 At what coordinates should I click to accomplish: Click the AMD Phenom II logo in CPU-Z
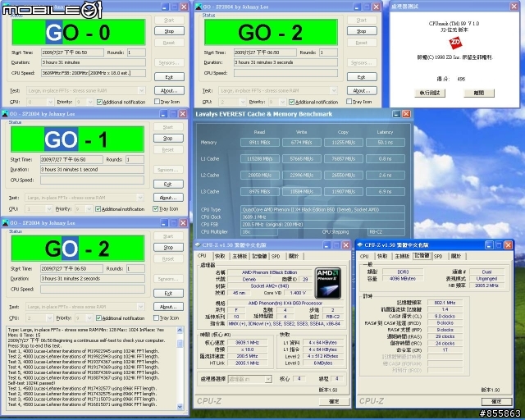click(x=328, y=283)
